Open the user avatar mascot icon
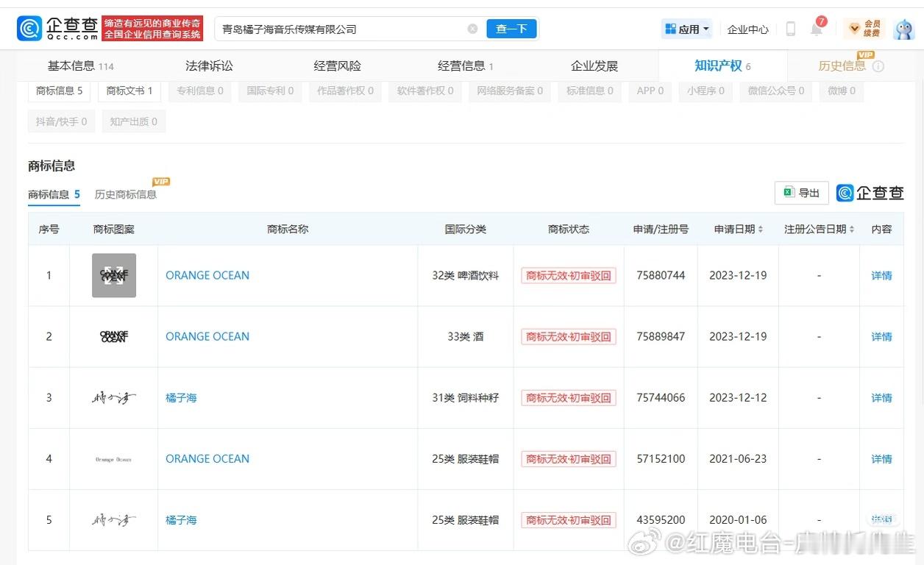The height and width of the screenshot is (565, 924). [x=903, y=29]
